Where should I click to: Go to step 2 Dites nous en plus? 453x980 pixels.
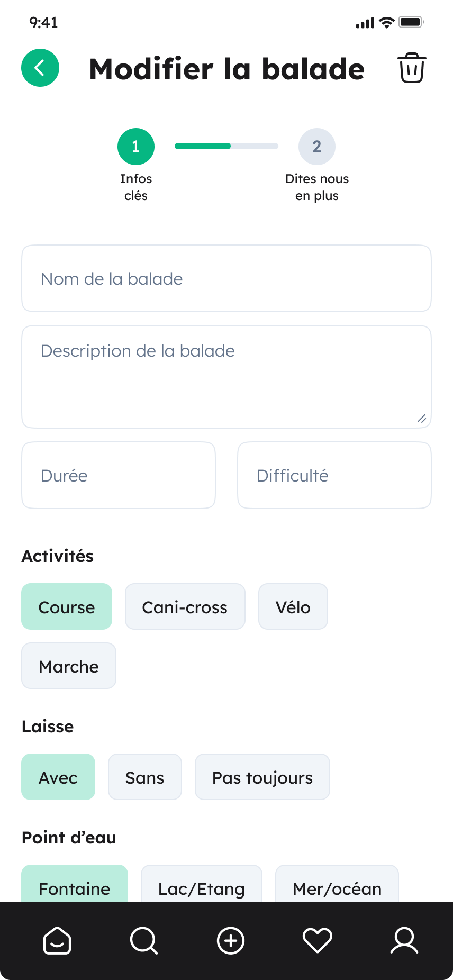pos(317,147)
